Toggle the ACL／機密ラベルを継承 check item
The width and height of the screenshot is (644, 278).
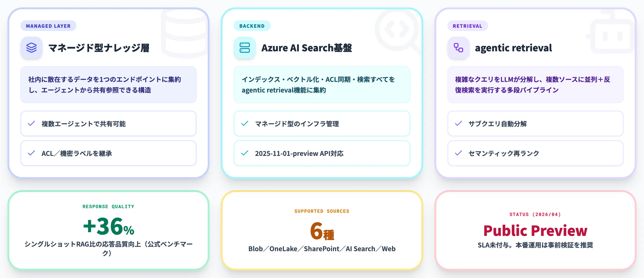(x=108, y=153)
